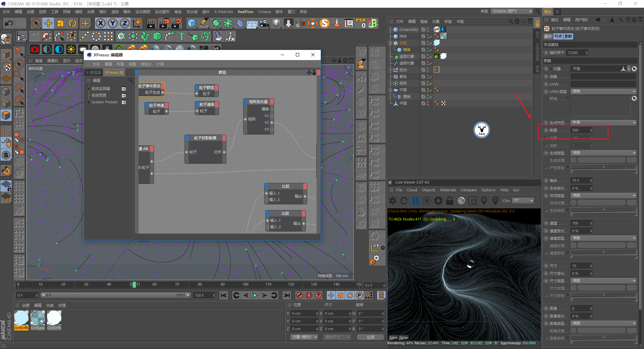Click the 数量 500 value field

pyautogui.click(x=581, y=130)
